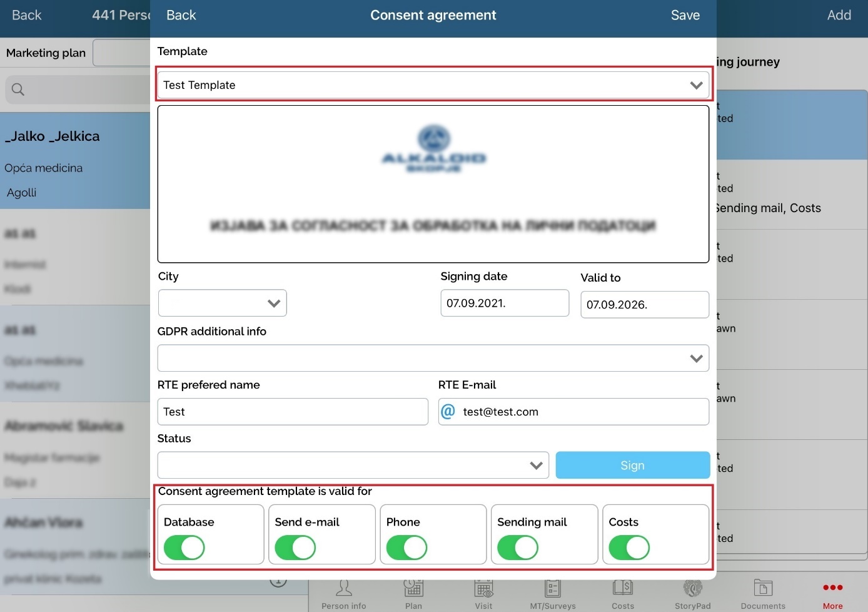Click the @ icon in RTE E-mail
Screen dimensions: 868x612
pyautogui.click(x=448, y=411)
